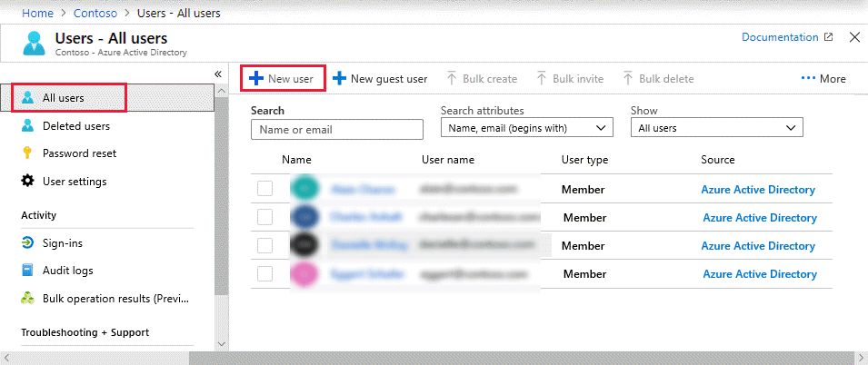Select the Password reset key icon

click(x=28, y=153)
